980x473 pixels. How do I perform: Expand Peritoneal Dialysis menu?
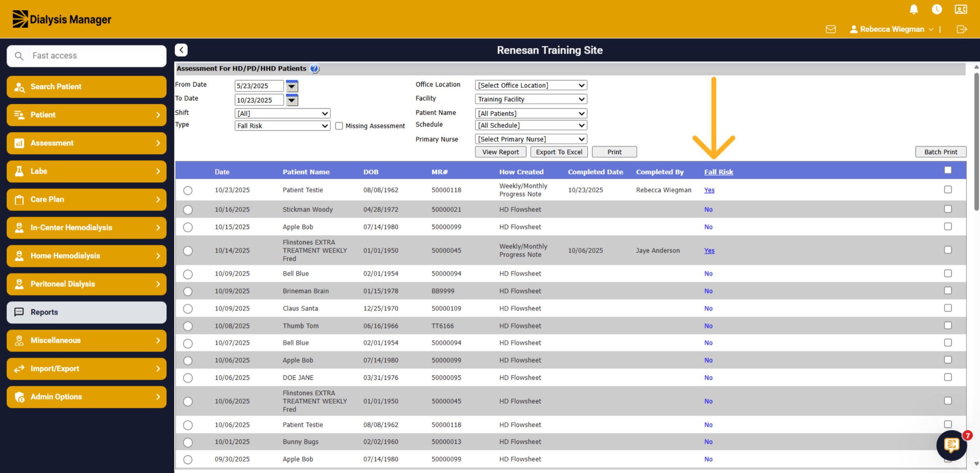coord(87,284)
